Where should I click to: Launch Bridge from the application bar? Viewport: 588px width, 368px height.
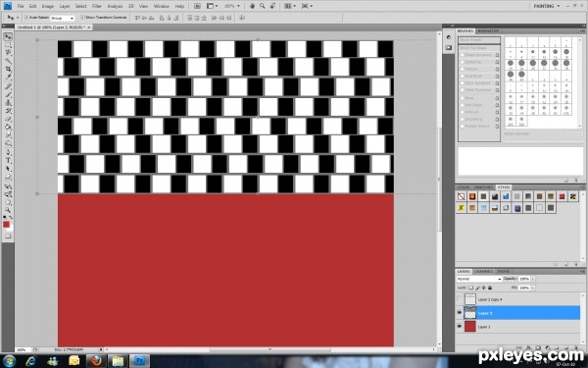(x=197, y=6)
